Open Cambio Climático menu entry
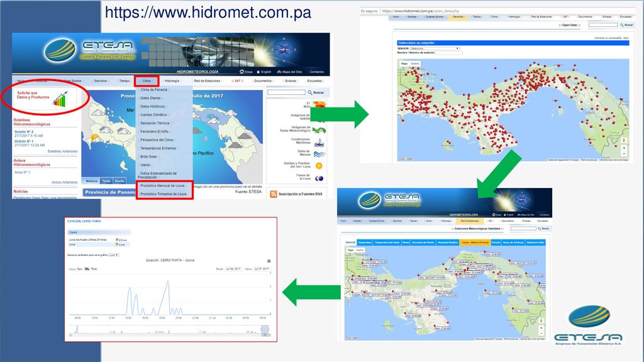Screen dimensions: 644x362 tap(154, 115)
